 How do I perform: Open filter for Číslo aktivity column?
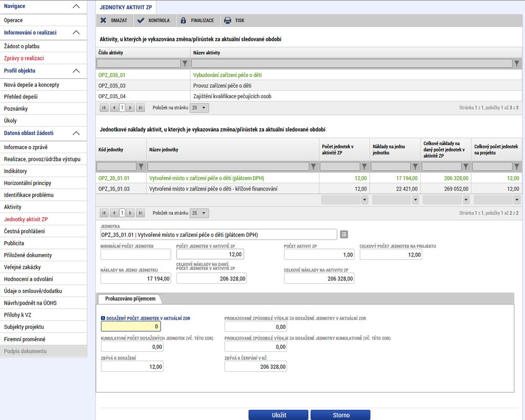185,63
